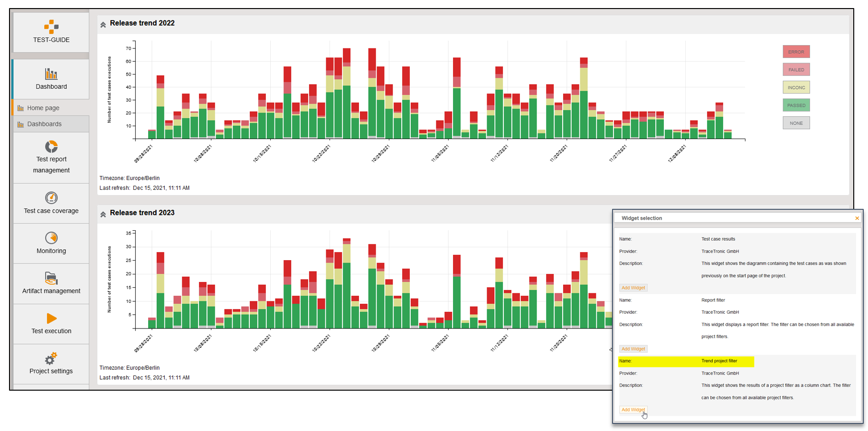The image size is (868, 431).
Task: Click the PASSED legend color swatch
Action: 796,105
